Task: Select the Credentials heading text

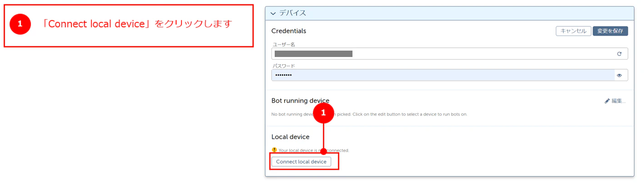Action: pyautogui.click(x=289, y=31)
